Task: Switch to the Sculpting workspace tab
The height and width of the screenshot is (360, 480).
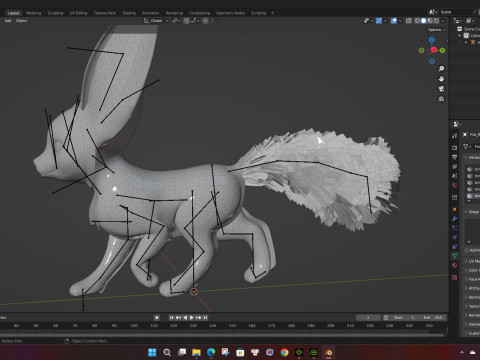Action: click(55, 13)
